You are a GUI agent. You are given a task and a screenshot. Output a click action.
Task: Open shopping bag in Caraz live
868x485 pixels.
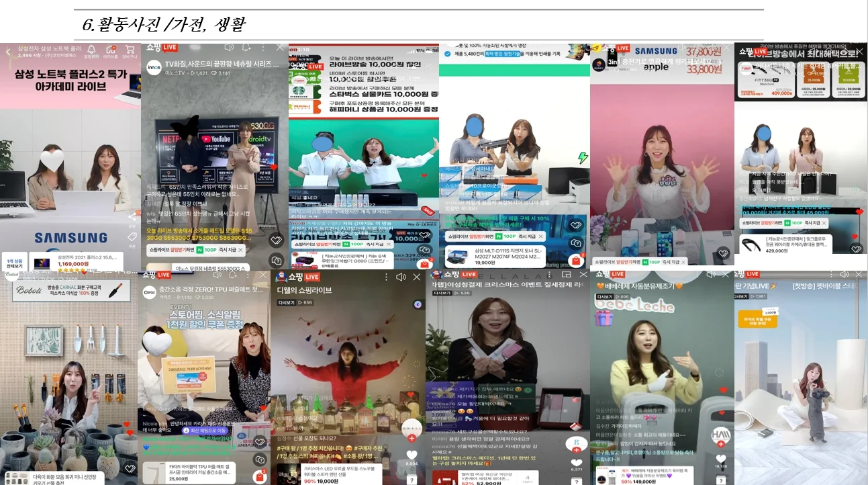tap(260, 477)
